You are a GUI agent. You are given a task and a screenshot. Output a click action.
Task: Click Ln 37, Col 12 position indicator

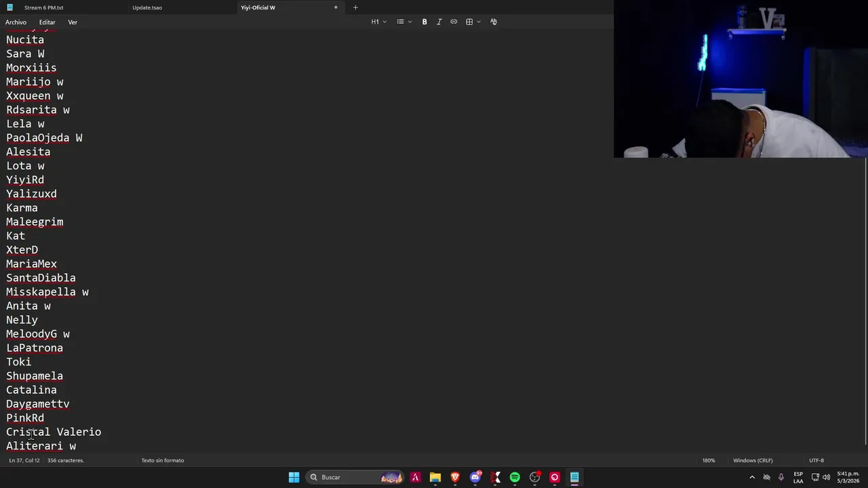24,460
